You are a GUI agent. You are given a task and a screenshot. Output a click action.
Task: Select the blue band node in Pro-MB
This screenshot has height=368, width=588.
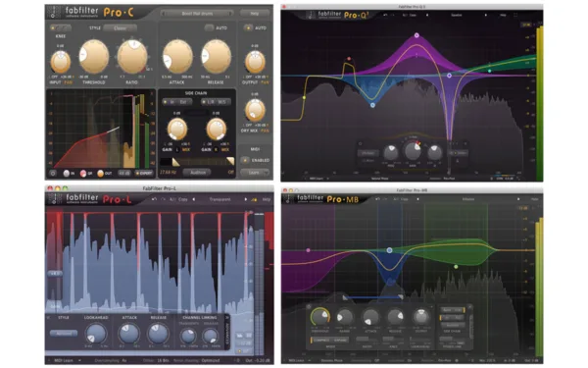pos(390,250)
